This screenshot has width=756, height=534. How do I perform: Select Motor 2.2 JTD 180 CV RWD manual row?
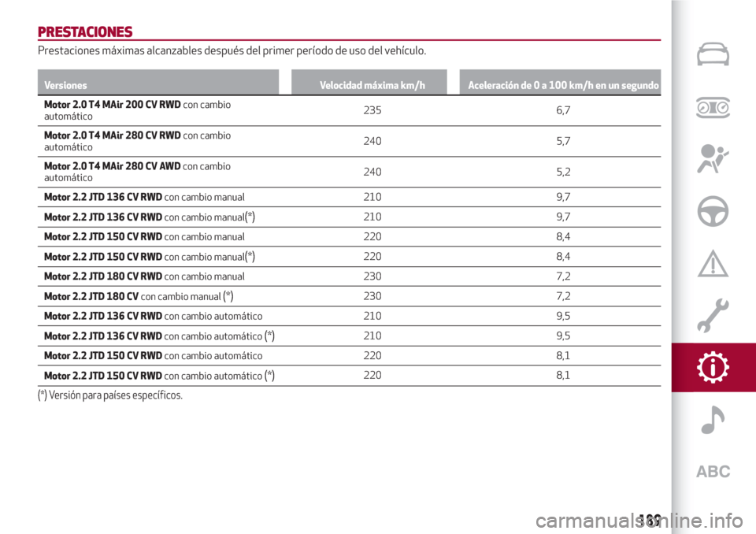[349, 276]
